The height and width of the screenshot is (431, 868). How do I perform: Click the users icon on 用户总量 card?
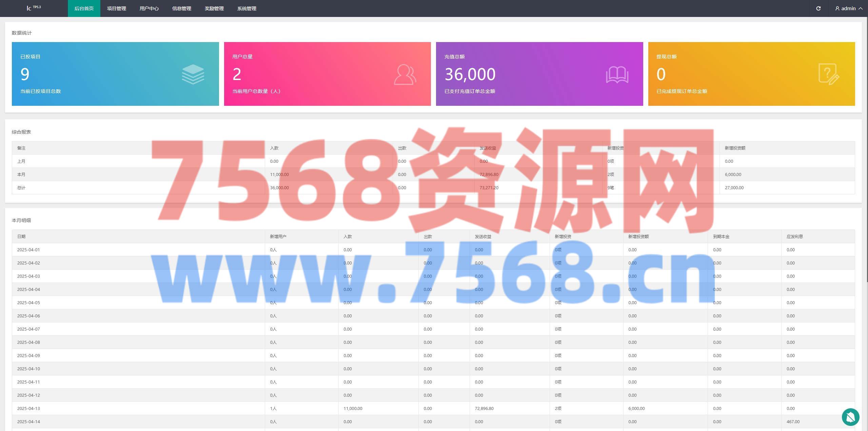405,75
